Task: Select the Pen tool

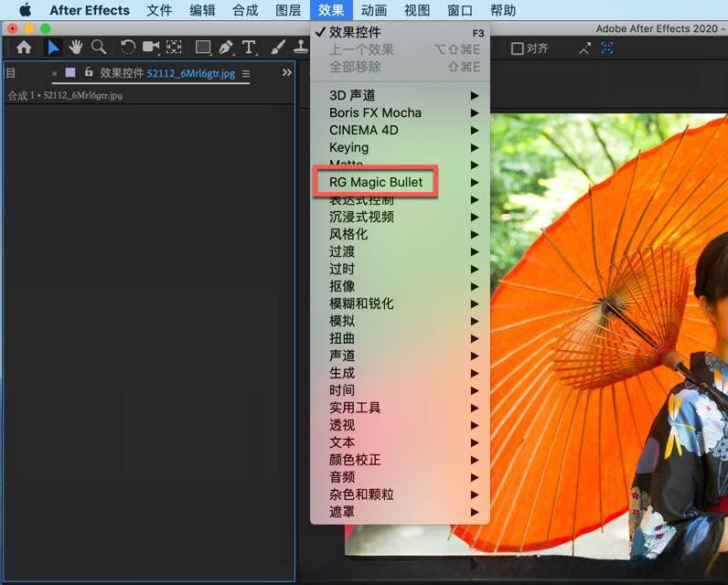Action: pyautogui.click(x=226, y=48)
